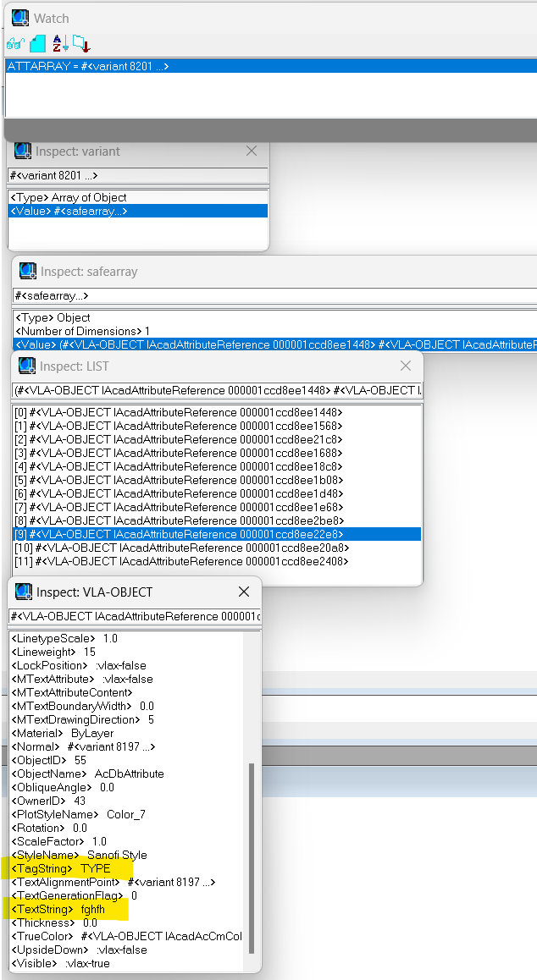The width and height of the screenshot is (537, 980).
Task: Click the #<variant 8201 ...> header field
Action: [x=138, y=176]
